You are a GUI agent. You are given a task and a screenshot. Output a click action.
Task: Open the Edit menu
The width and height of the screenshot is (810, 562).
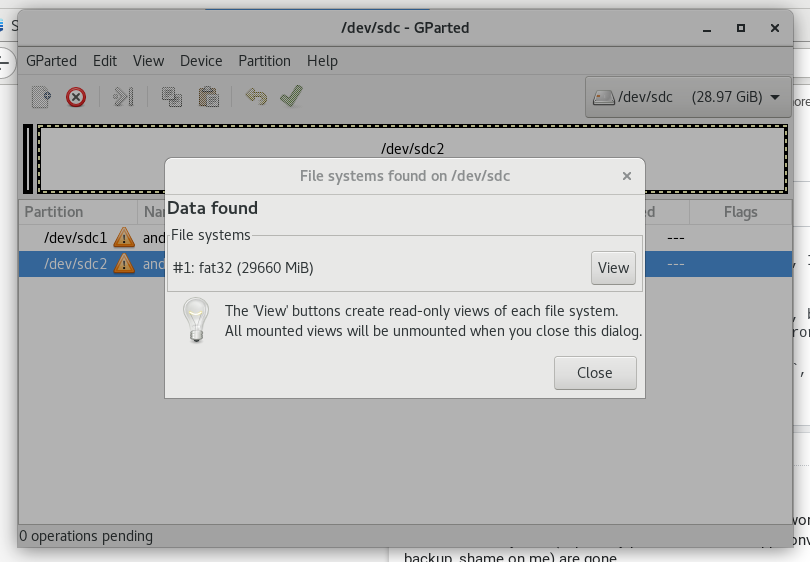pos(105,61)
